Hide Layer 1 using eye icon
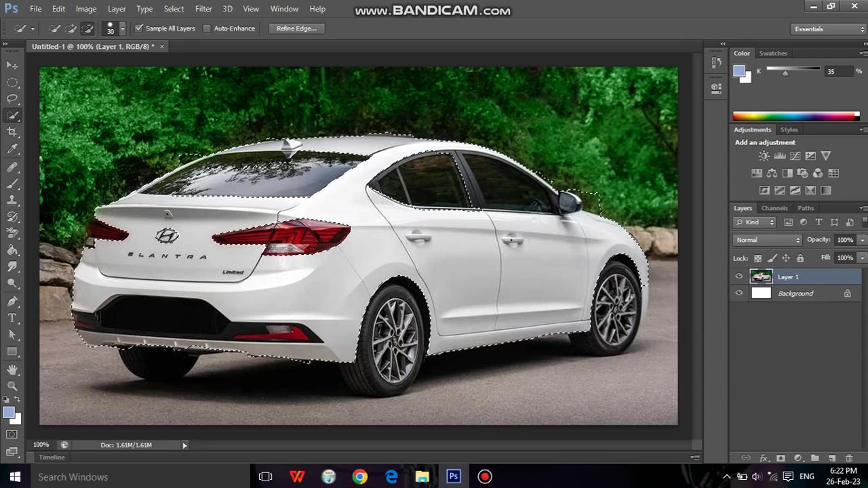 pyautogui.click(x=739, y=277)
